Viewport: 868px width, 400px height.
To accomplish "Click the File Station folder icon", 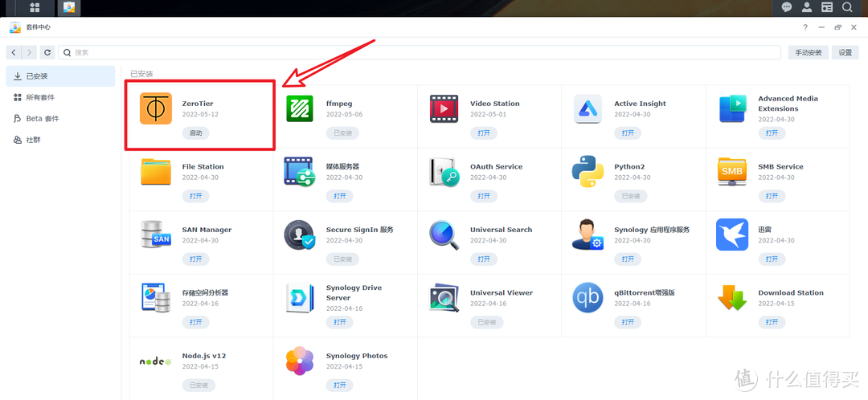I will pos(156,172).
